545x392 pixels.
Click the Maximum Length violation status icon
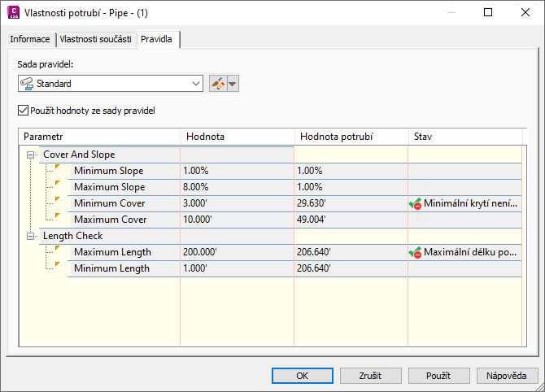point(415,253)
